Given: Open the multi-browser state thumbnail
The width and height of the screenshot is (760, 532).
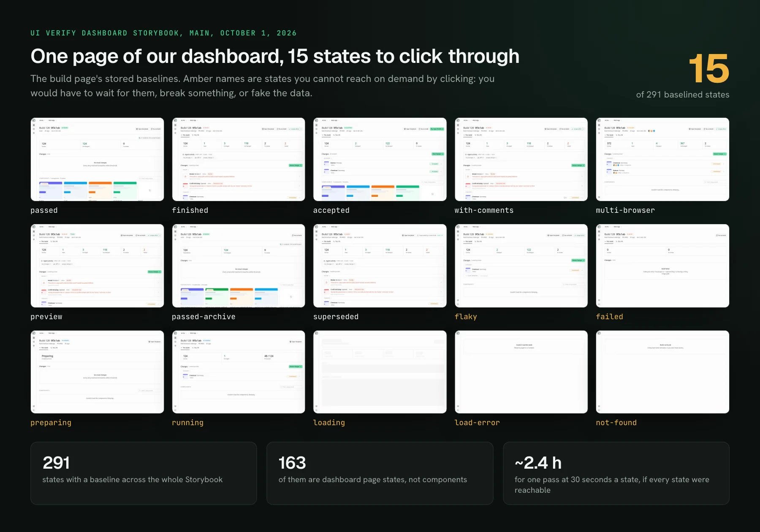Looking at the screenshot, I should 662,159.
